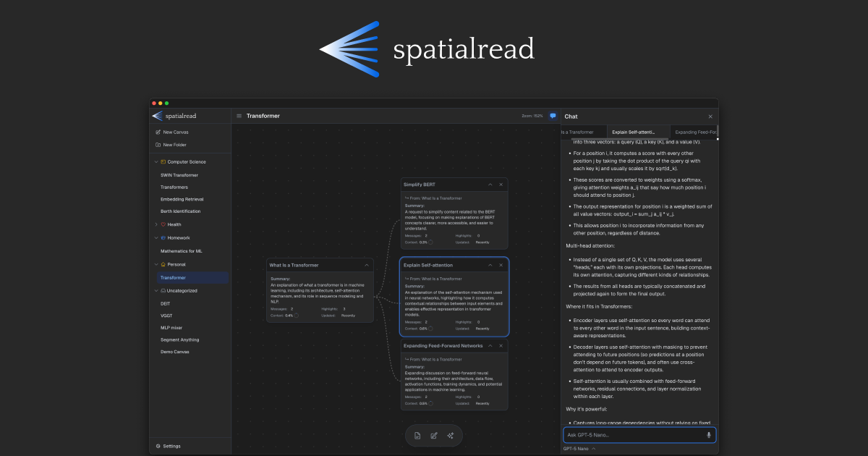Screen dimensions: 868x456
Task: Collapse the Explain Self-attention node card
Action: [490, 265]
